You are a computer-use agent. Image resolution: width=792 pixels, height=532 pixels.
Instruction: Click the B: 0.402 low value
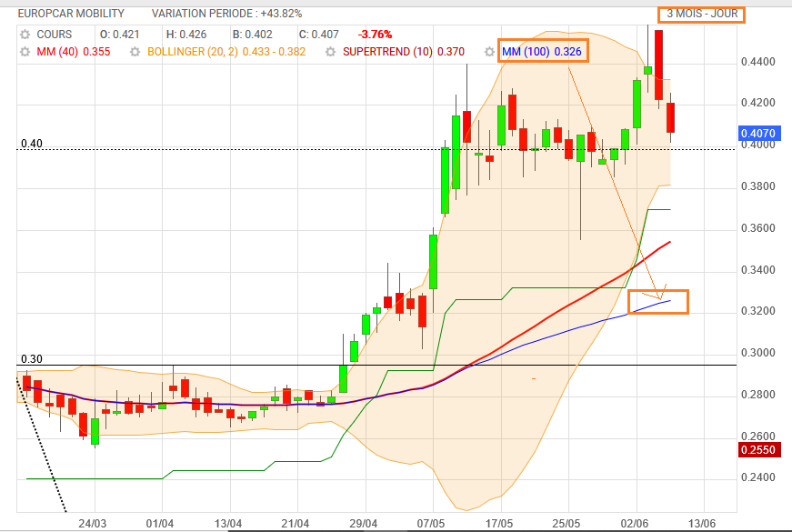click(253, 35)
